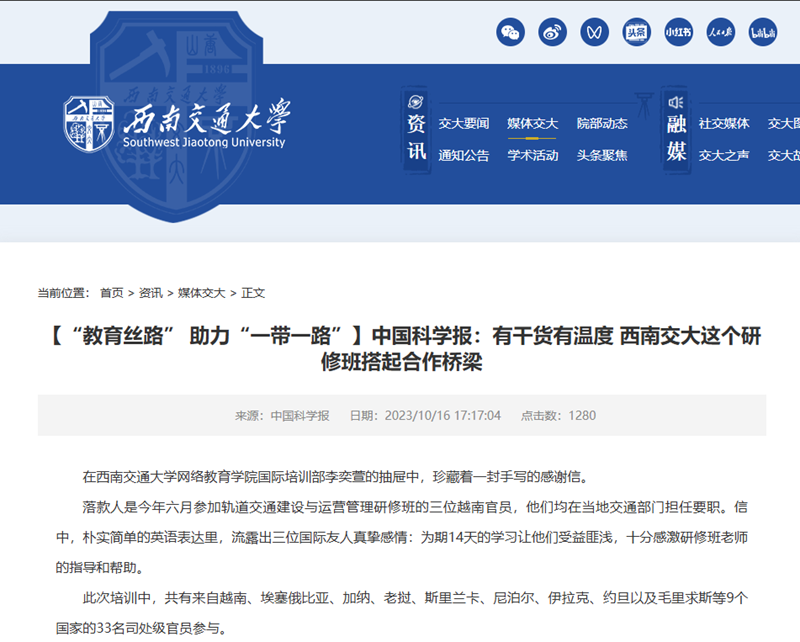Open the Bilibili icon

click(763, 32)
